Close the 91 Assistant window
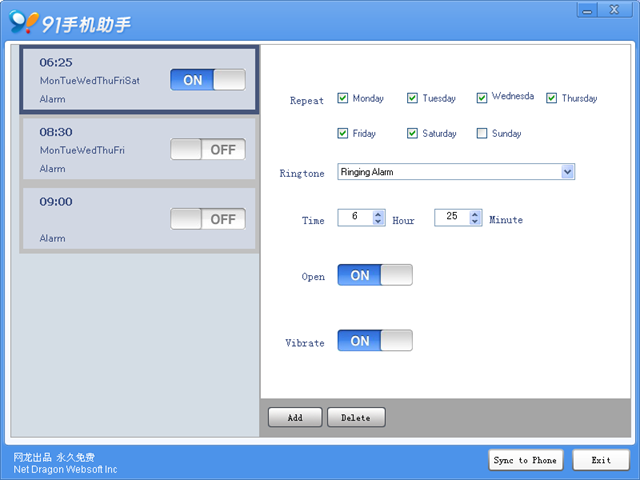Screen dimensions: 640x480 pos(614,10)
